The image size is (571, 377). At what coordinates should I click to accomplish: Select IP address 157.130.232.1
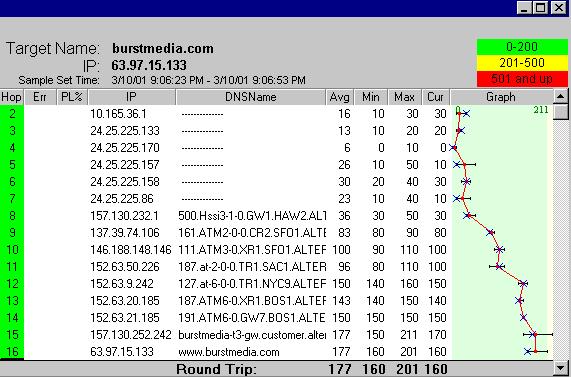tap(125, 216)
